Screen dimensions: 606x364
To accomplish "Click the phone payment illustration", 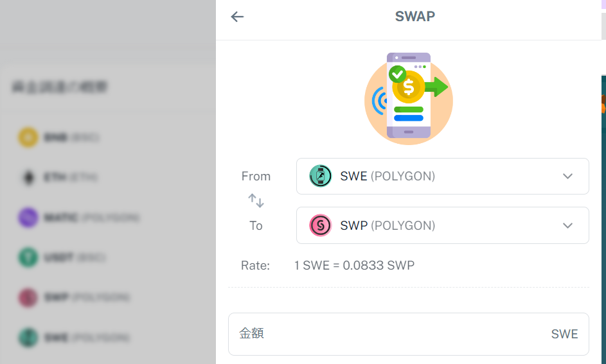I will [x=409, y=96].
